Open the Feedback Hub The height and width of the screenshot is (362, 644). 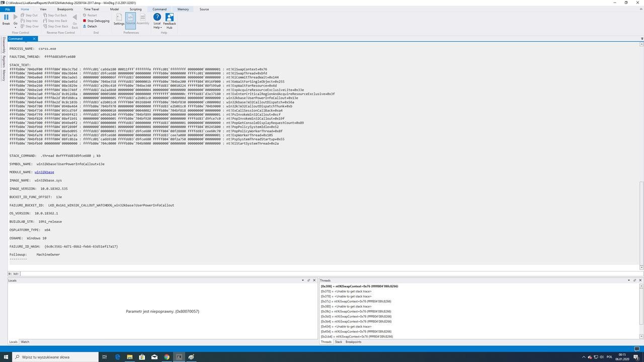pos(170,21)
